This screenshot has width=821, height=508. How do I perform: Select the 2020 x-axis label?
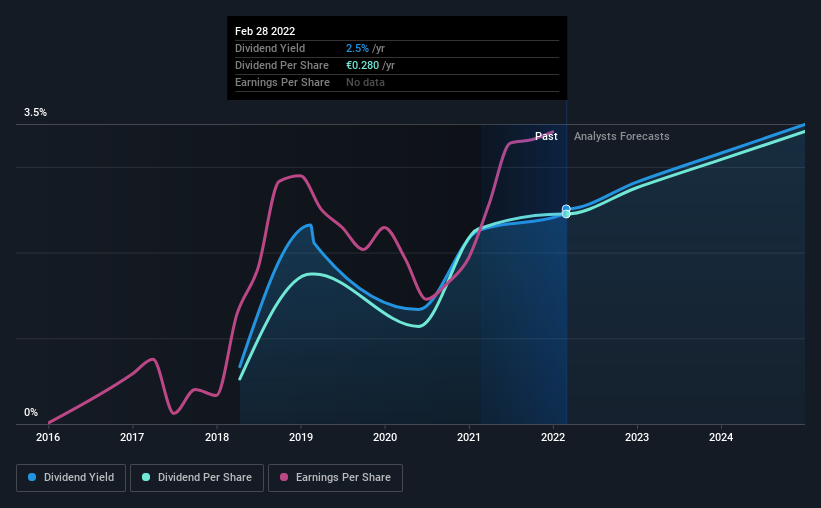point(385,437)
